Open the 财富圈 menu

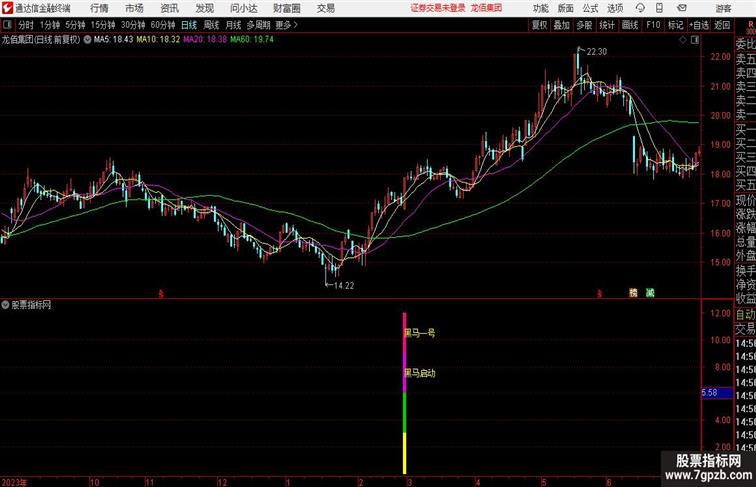[287, 8]
